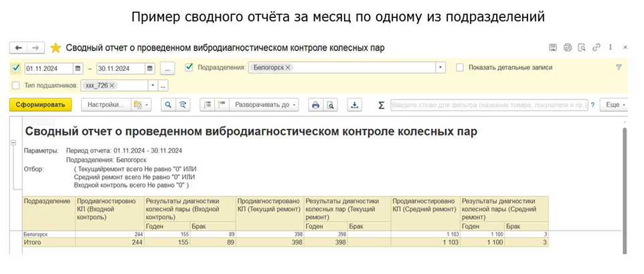Open report variants dropdown icon
Viewport: 644px width, 274px height.
coord(141,105)
